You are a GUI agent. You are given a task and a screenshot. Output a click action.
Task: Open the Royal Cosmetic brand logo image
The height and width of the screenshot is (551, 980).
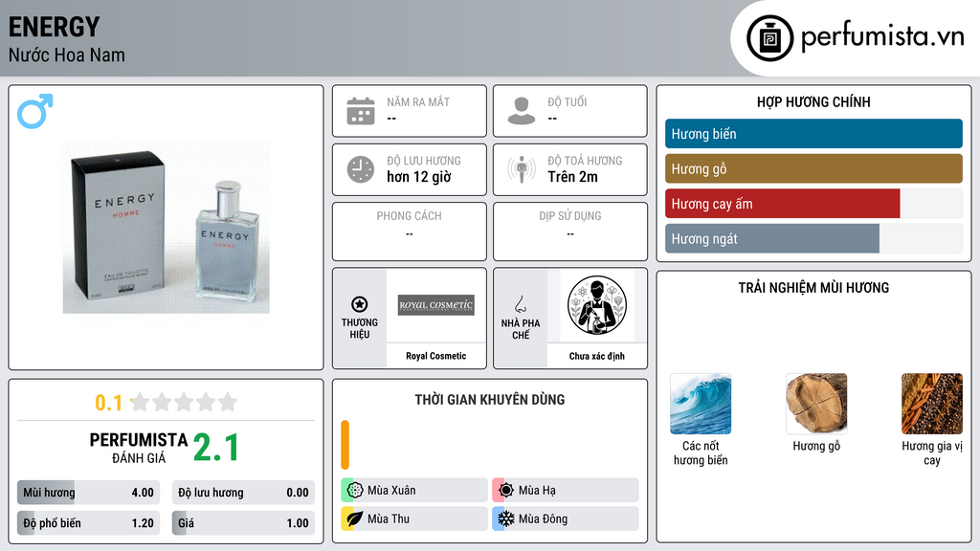pyautogui.click(x=436, y=305)
